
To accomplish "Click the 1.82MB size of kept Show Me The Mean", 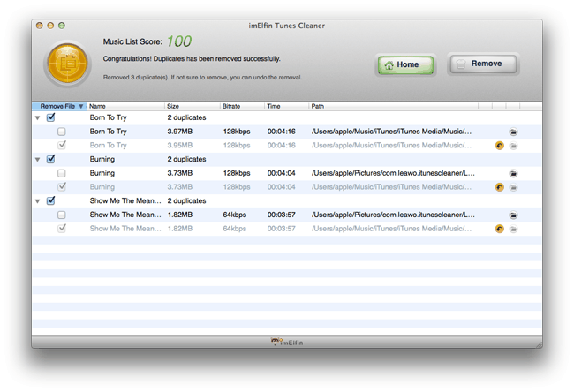I will (x=180, y=215).
